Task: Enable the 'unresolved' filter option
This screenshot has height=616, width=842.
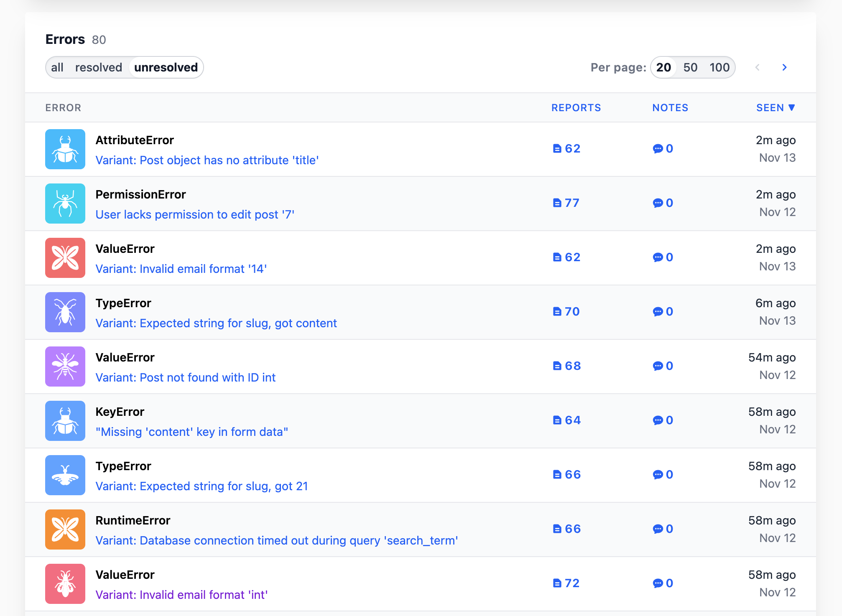Action: 166,67
